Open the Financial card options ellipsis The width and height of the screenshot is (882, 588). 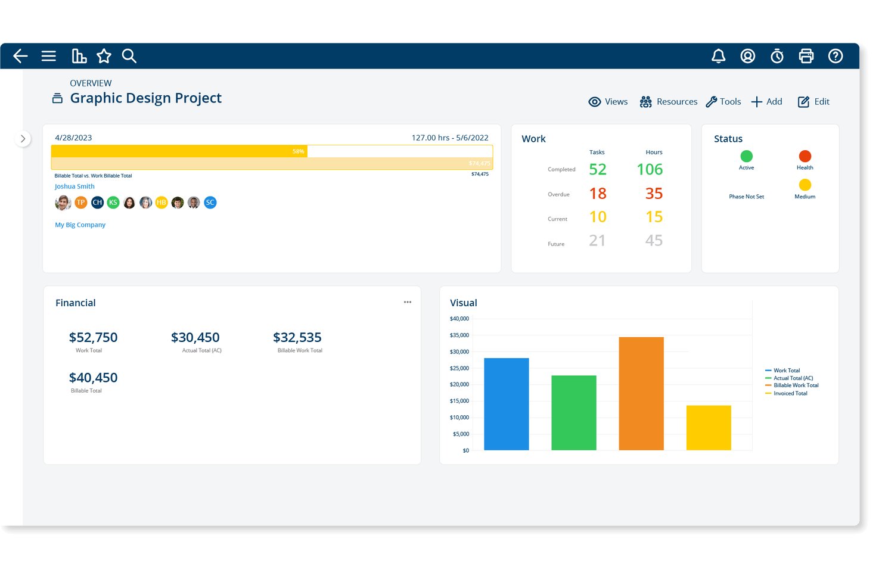[x=408, y=302]
